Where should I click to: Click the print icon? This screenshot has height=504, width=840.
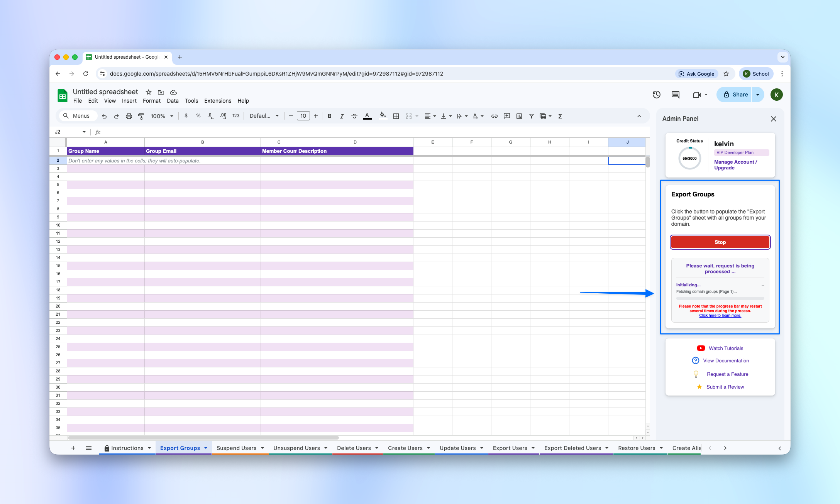coord(129,116)
